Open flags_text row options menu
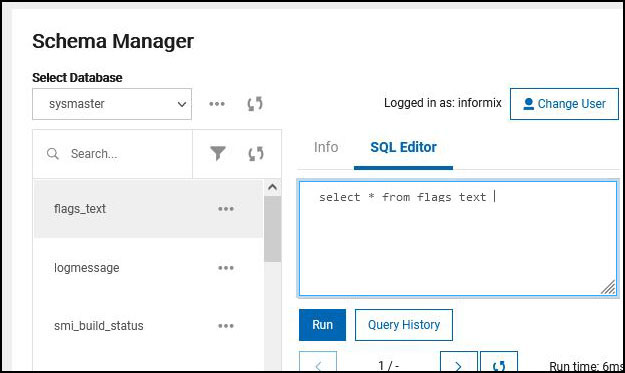The height and width of the screenshot is (373, 625). coord(226,209)
